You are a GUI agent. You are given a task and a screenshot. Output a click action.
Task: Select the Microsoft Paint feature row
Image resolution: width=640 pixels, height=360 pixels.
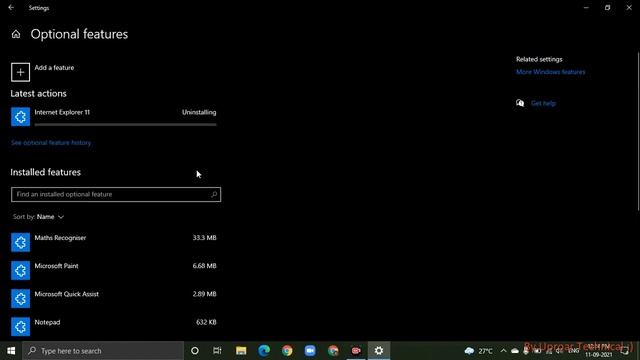click(x=116, y=270)
